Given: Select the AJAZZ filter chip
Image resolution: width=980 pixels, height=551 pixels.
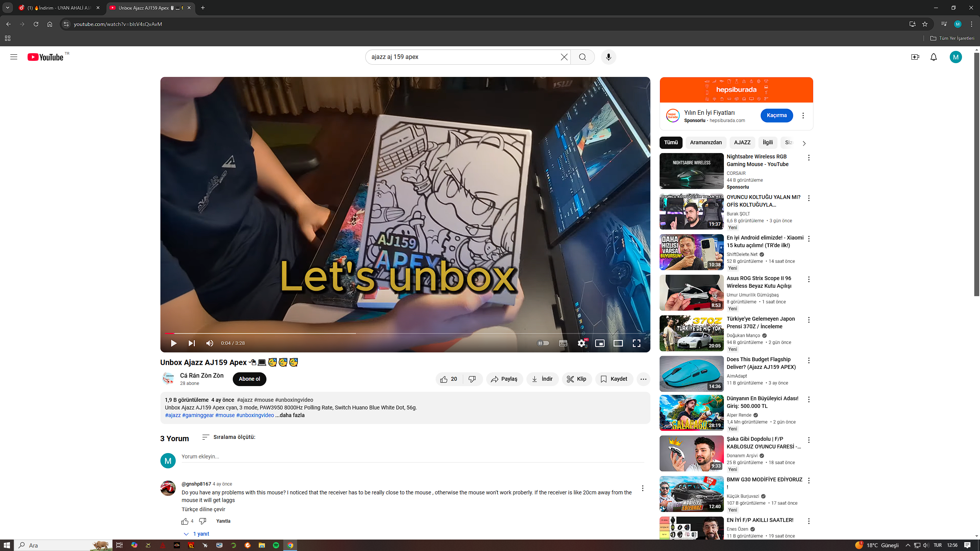Looking at the screenshot, I should pos(742,143).
